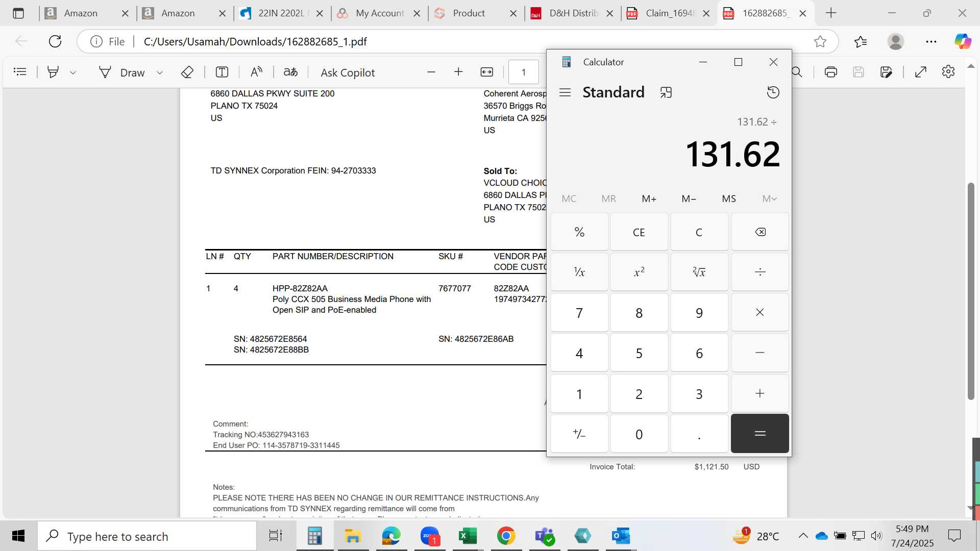This screenshot has width=980, height=551.
Task: Open a new browser tab
Action: 831,13
